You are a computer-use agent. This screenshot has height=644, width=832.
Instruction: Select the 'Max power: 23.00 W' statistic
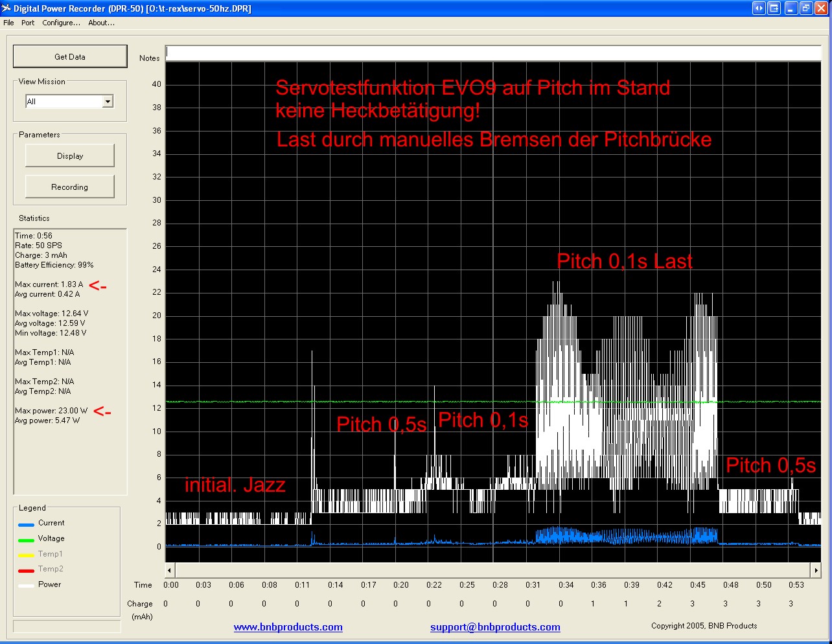51,411
